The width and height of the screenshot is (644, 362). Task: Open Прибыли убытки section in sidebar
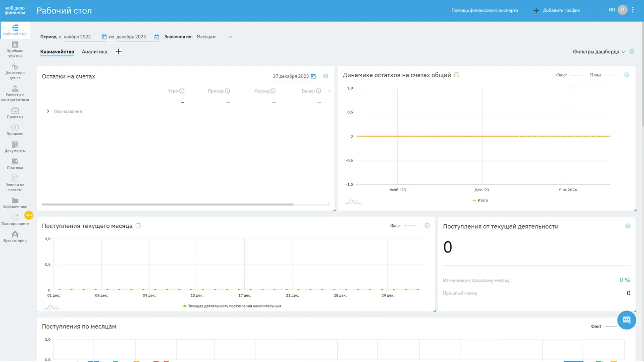coord(15,50)
